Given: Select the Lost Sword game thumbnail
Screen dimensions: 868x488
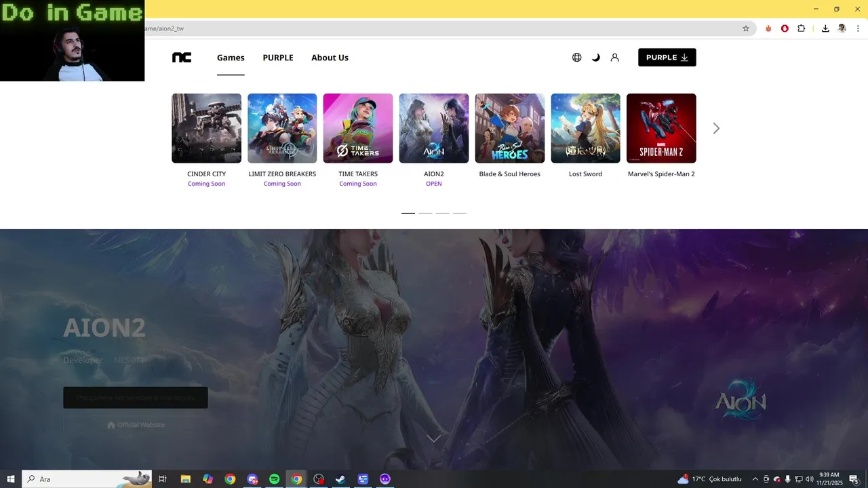Looking at the screenshot, I should [x=585, y=128].
